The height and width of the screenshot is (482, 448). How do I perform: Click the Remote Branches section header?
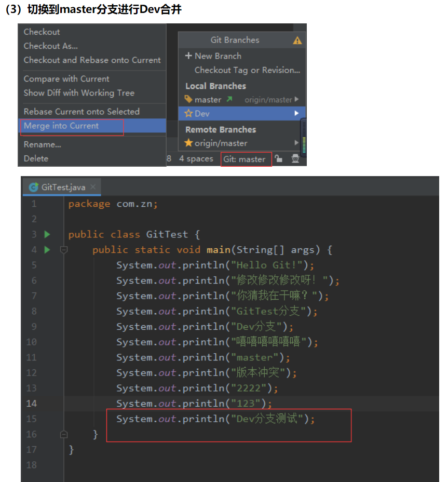pyautogui.click(x=221, y=130)
